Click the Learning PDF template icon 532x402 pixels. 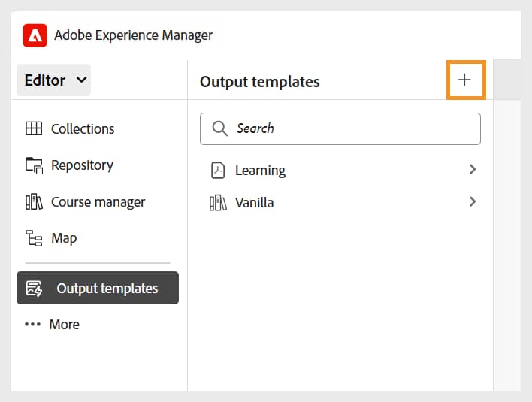(x=218, y=171)
